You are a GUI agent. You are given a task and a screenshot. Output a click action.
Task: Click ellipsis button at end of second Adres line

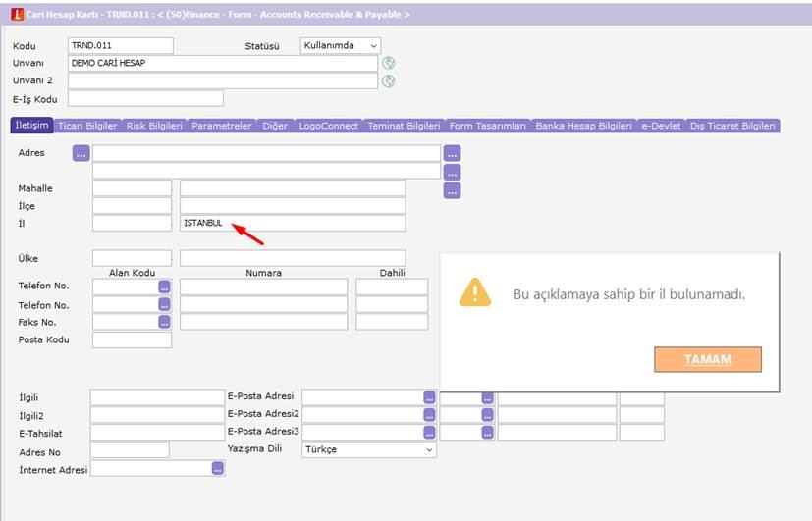click(x=452, y=173)
